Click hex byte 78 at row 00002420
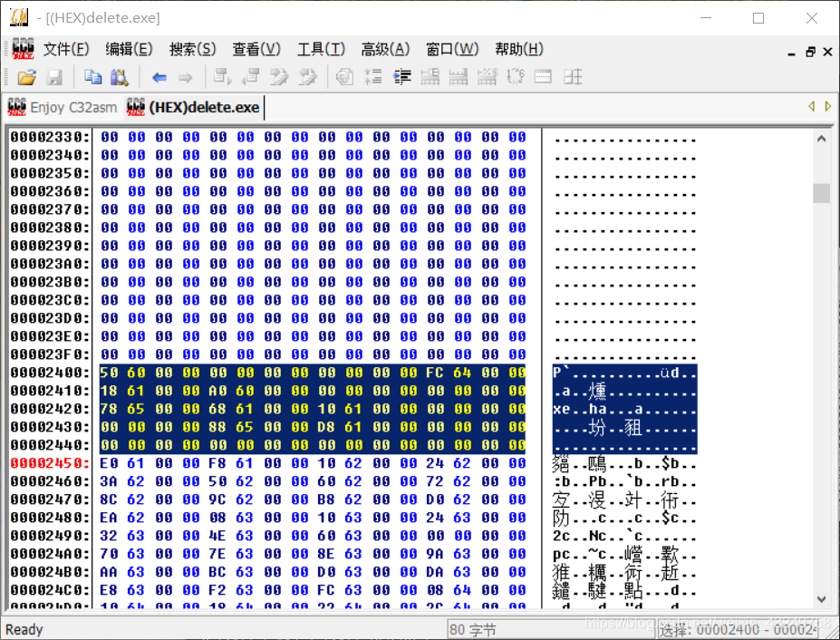 (109, 409)
